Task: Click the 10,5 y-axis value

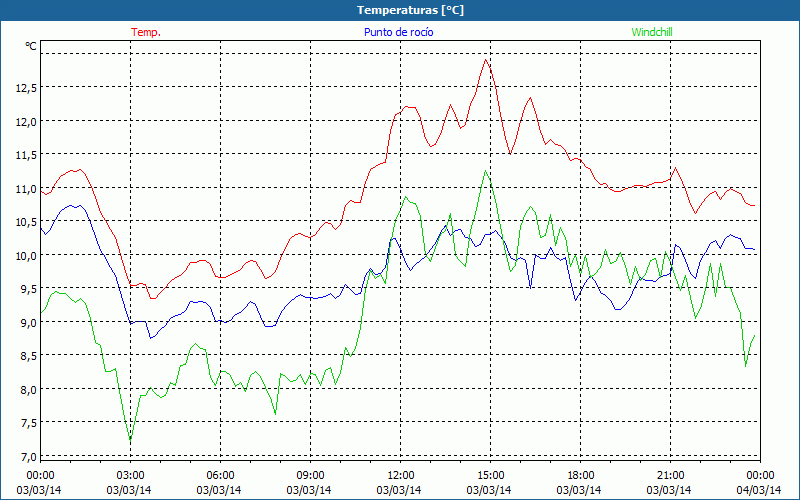Action: click(x=26, y=221)
